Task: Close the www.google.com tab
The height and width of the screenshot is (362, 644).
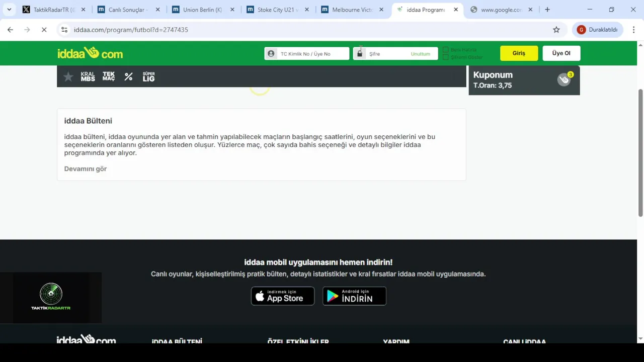Action: 530,10
